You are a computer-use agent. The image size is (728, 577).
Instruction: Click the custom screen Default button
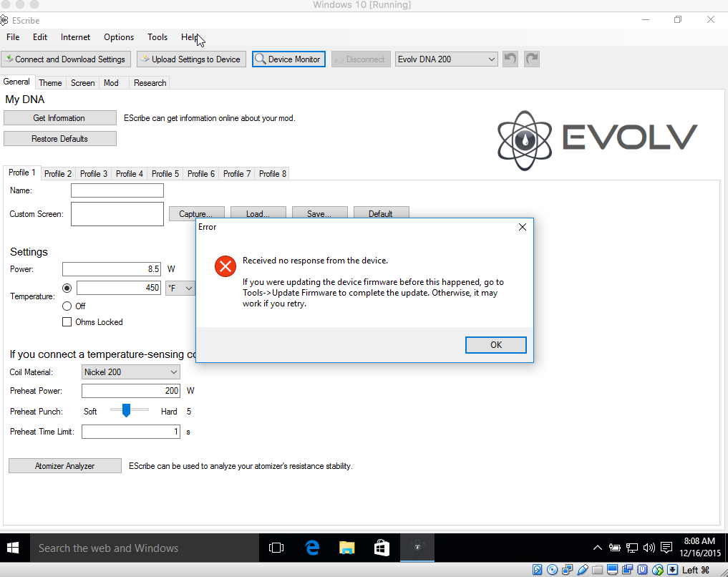tap(381, 213)
